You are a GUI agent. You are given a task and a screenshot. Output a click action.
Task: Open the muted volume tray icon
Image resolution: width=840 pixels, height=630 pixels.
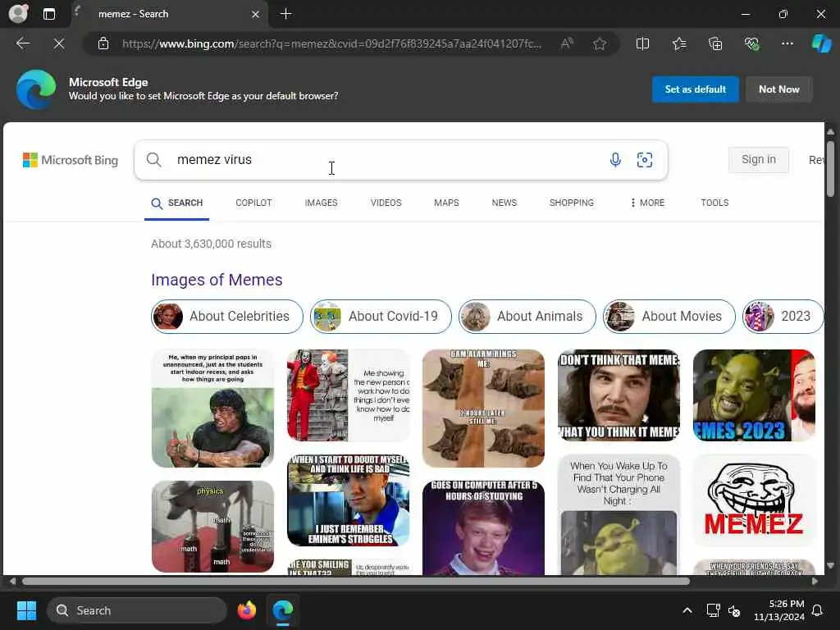click(734, 610)
